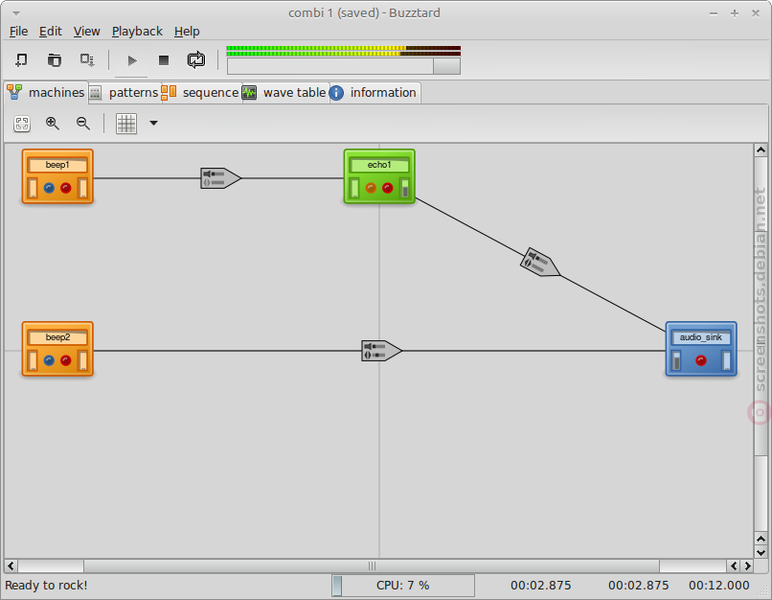Open the View menu

click(x=87, y=32)
